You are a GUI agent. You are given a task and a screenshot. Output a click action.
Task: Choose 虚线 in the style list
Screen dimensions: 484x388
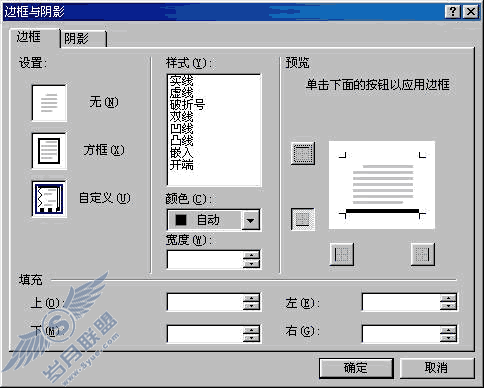pyautogui.click(x=182, y=93)
